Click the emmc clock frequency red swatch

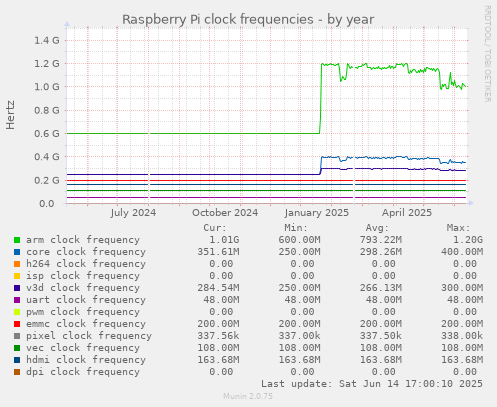click(17, 324)
